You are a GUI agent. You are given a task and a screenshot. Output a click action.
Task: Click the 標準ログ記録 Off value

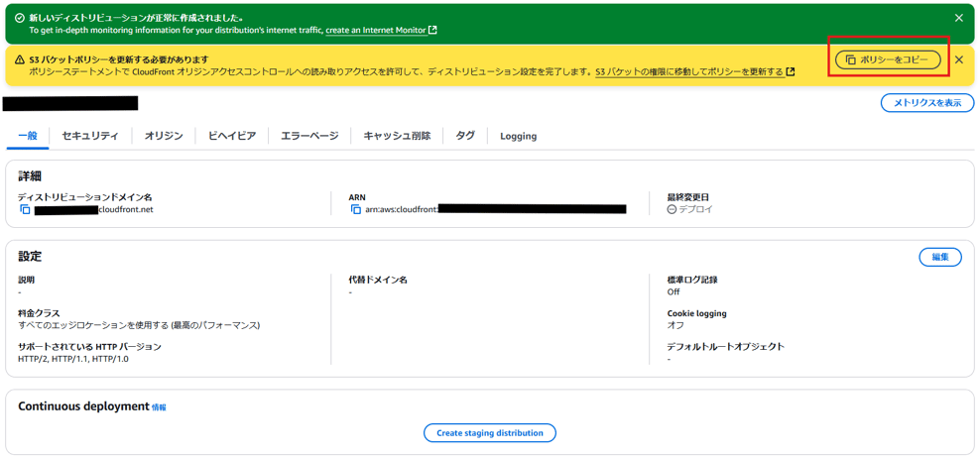[674, 291]
